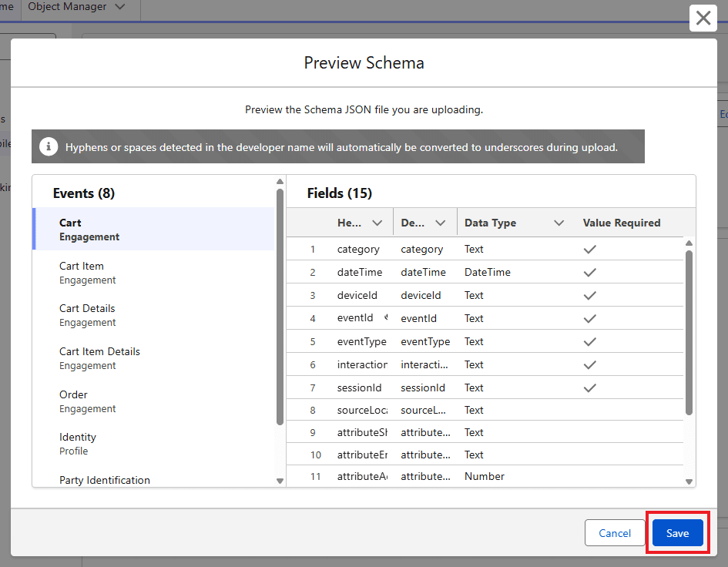Click the deviceId header label cell
The height and width of the screenshot is (567, 728).
(x=357, y=295)
